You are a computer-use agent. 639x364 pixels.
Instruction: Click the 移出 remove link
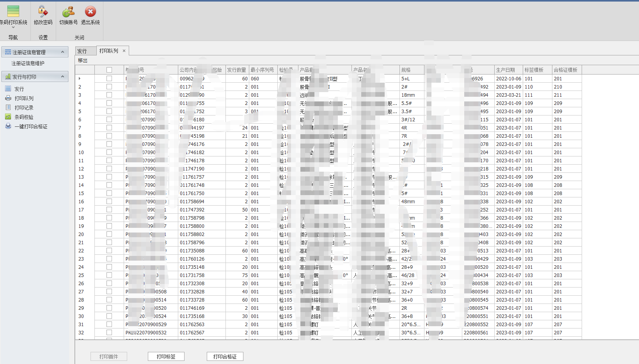pyautogui.click(x=83, y=60)
